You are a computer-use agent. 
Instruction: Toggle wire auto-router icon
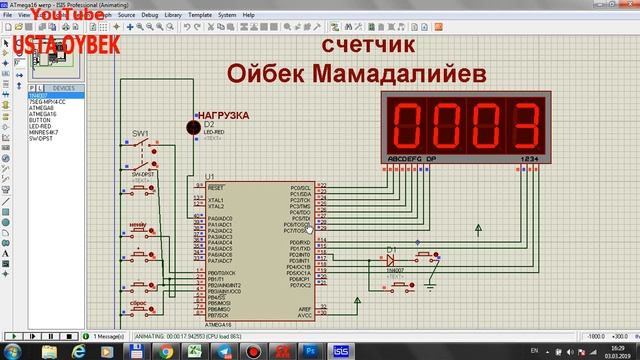tap(335, 27)
